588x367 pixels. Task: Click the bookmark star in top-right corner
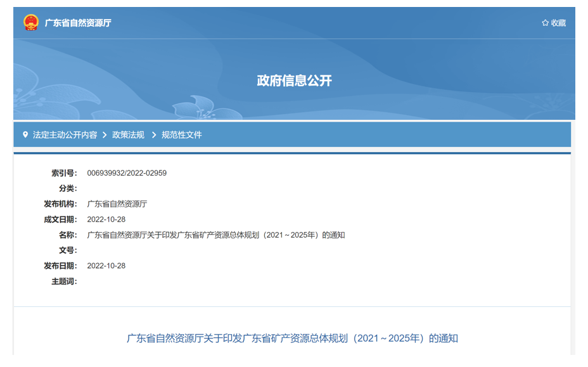tap(544, 21)
